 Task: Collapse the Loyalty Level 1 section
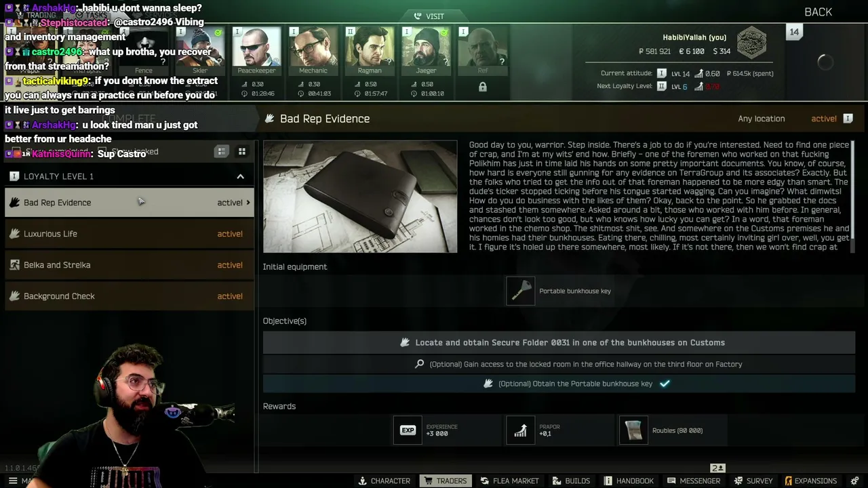(240, 177)
